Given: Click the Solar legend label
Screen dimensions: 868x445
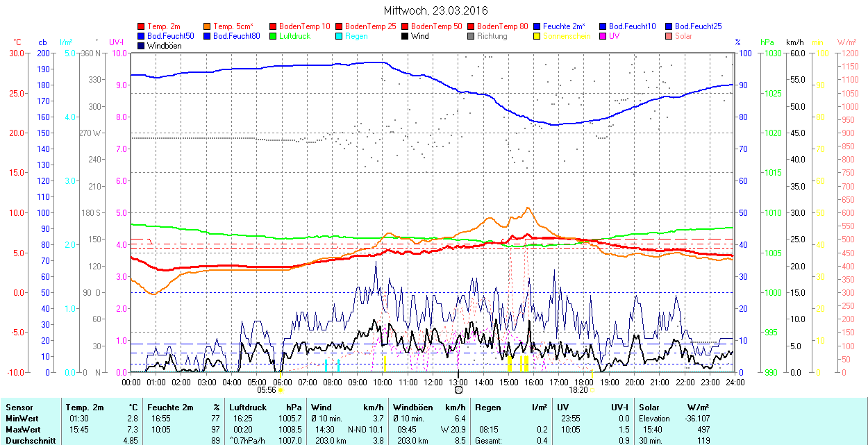Looking at the screenshot, I should 683,36.
